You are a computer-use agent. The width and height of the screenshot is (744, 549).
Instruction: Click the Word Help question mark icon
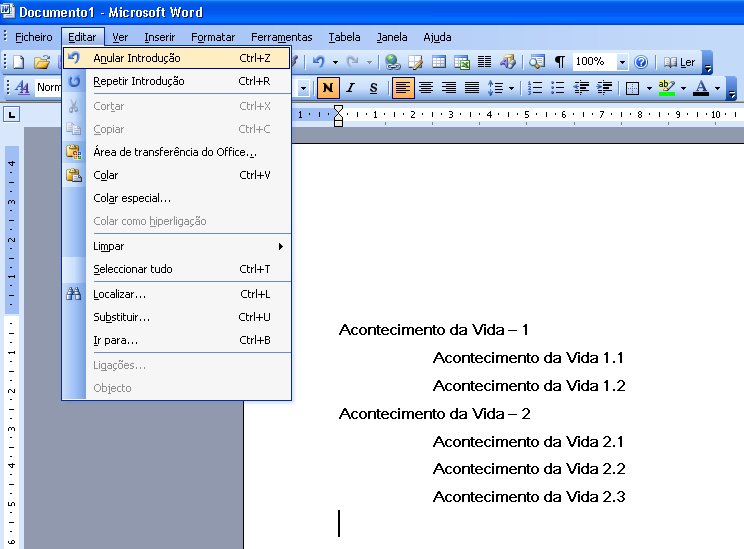pos(641,62)
